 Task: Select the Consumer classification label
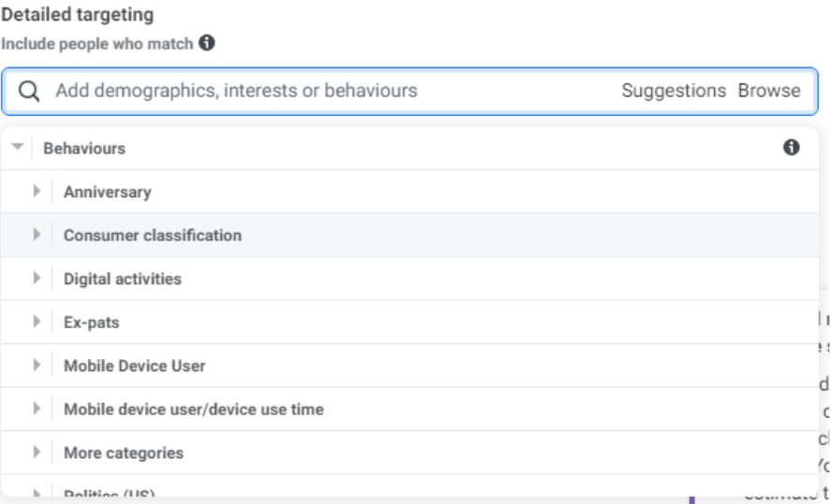(x=152, y=235)
